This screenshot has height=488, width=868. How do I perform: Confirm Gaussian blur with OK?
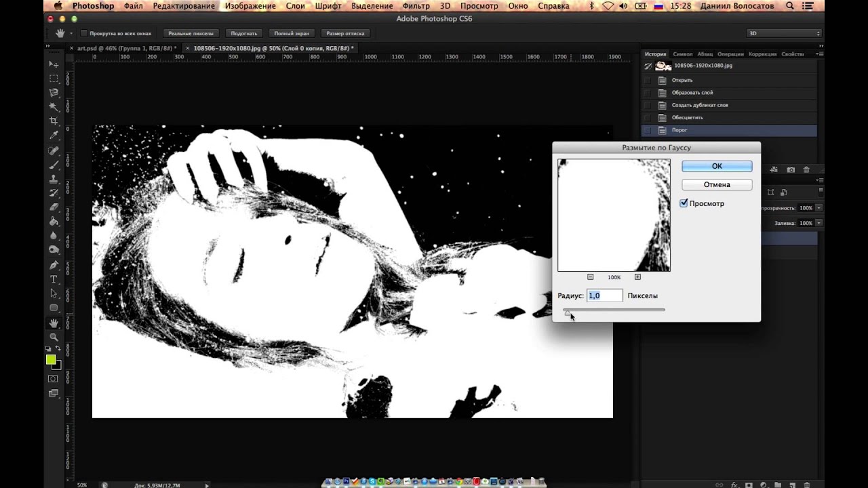[x=717, y=166]
